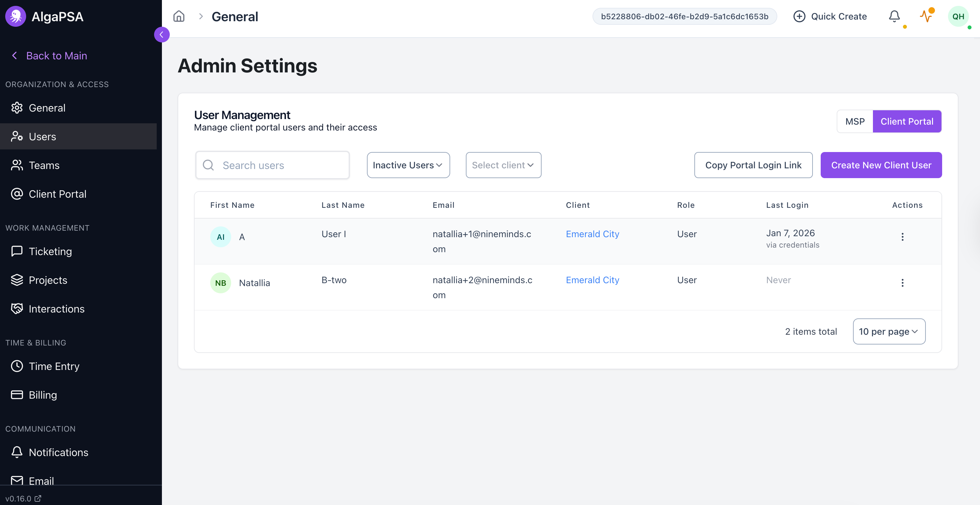Switch to the MSP tab
The width and height of the screenshot is (980, 505).
click(x=855, y=121)
